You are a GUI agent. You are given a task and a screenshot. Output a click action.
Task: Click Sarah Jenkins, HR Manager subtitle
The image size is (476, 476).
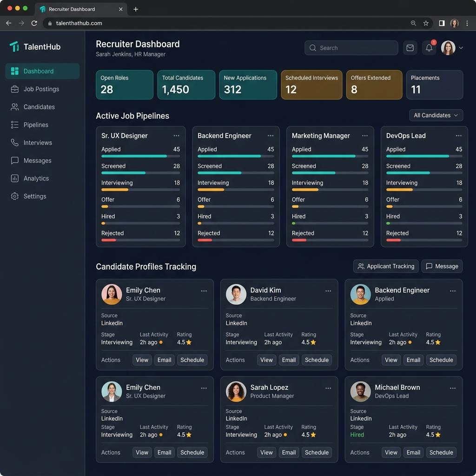[131, 54]
